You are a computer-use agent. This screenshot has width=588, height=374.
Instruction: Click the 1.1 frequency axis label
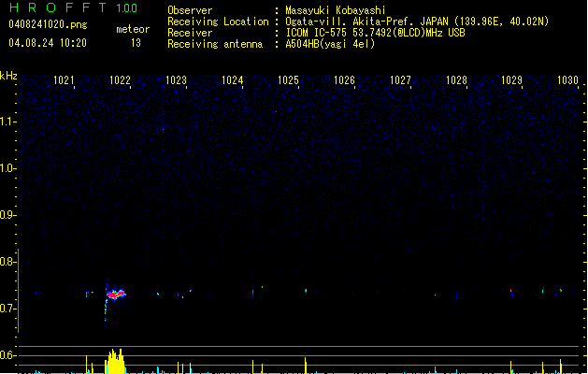click(x=8, y=121)
